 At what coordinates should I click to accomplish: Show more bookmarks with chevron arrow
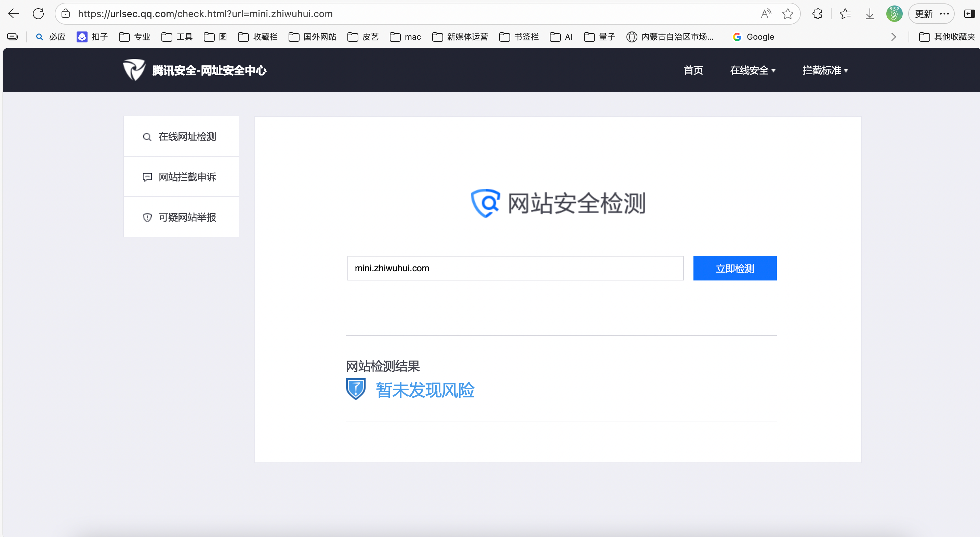coord(893,37)
